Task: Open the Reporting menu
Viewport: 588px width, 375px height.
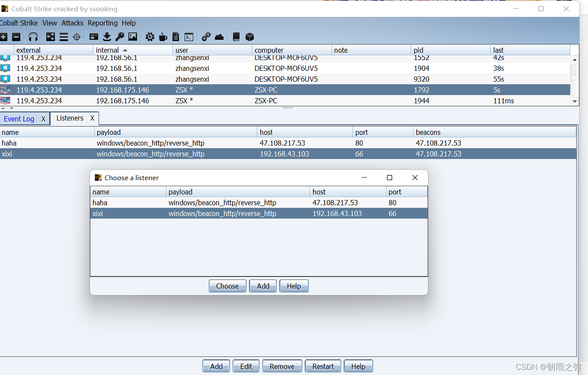Action: 102,23
